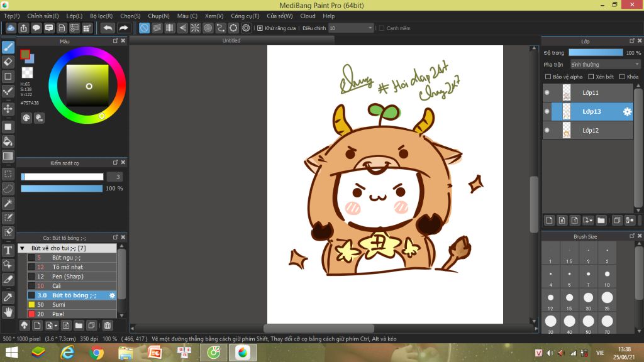644x362 pixels.
Task: Open Bút tô bóng brush settings gear
Action: (112, 295)
